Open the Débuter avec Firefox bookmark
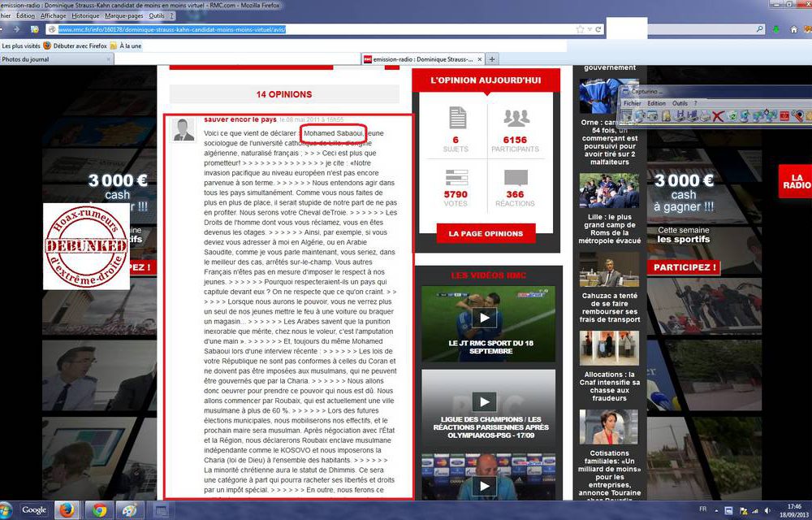Viewport: 812px width, 520px height. pos(75,46)
